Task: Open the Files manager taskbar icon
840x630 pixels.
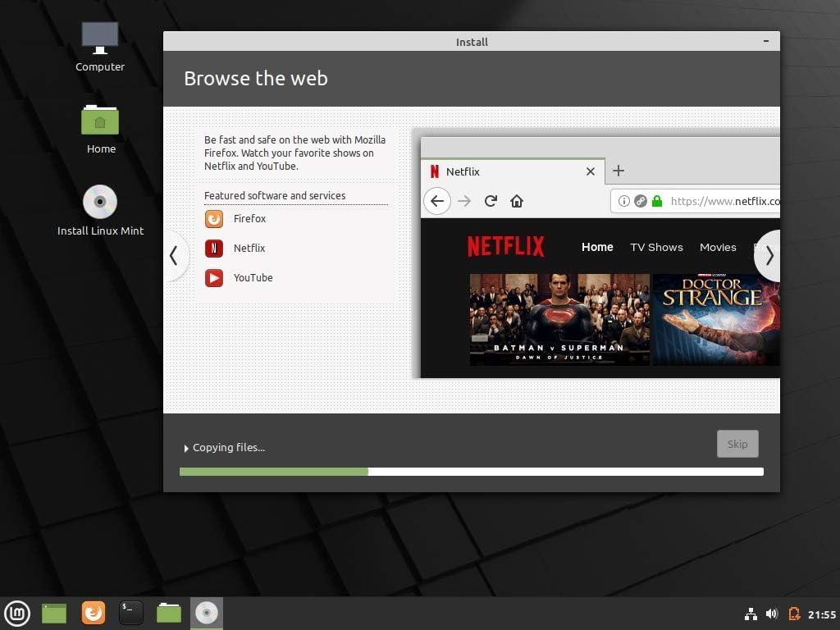Action: click(x=169, y=613)
